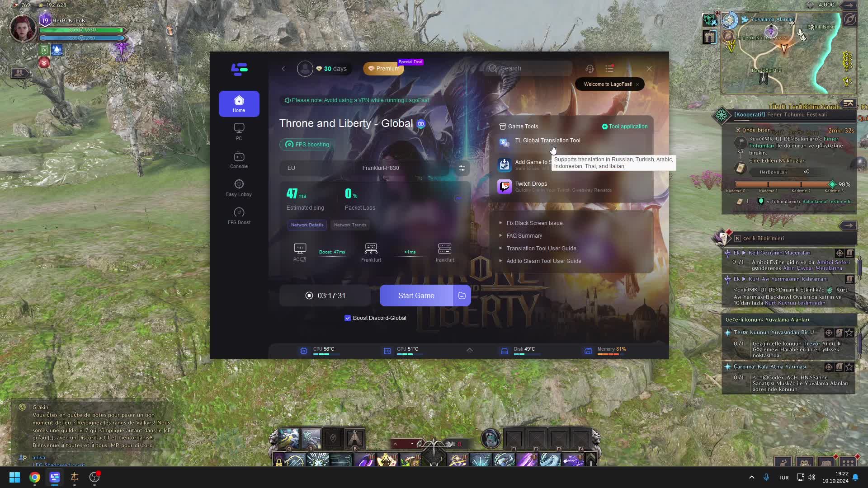Click the Start Game button

pos(416,296)
